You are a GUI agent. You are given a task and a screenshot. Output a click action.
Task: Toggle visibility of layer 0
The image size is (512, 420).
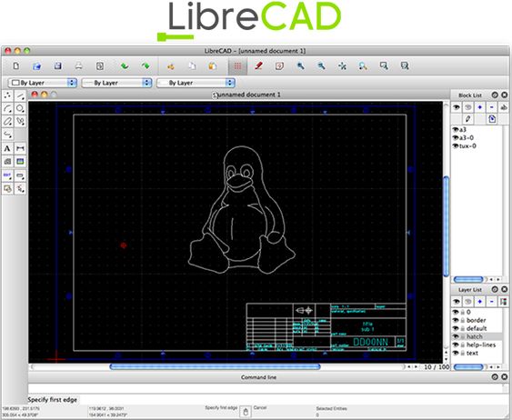pyautogui.click(x=456, y=312)
